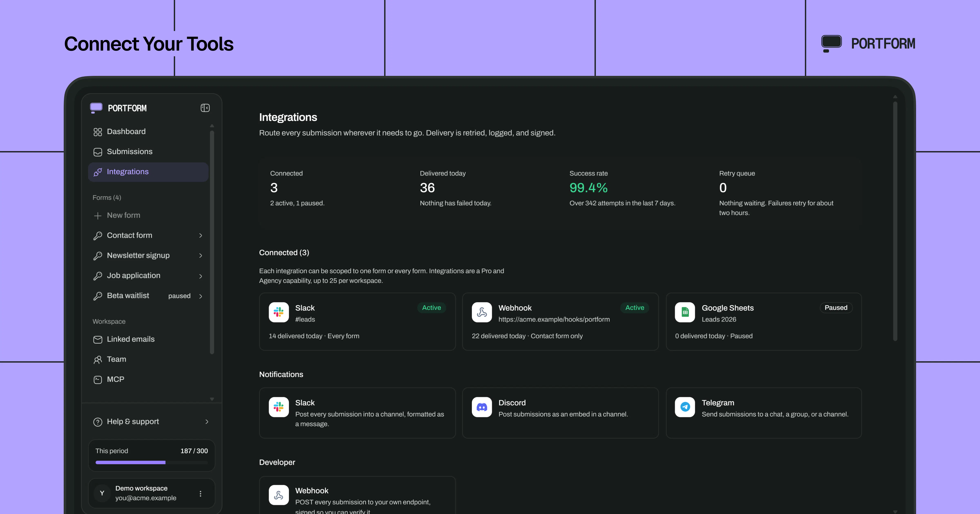The height and width of the screenshot is (514, 980).
Task: Click the key icon next to Beta waitlist
Action: 98,296
